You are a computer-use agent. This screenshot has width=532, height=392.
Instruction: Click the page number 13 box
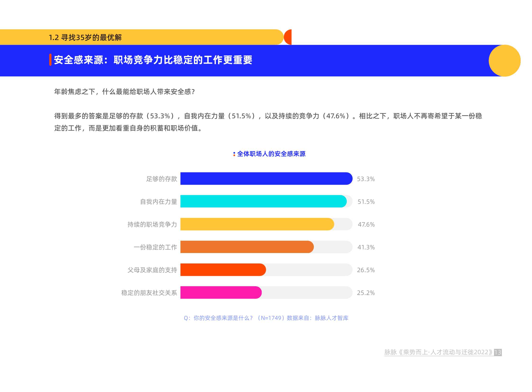(x=498, y=352)
